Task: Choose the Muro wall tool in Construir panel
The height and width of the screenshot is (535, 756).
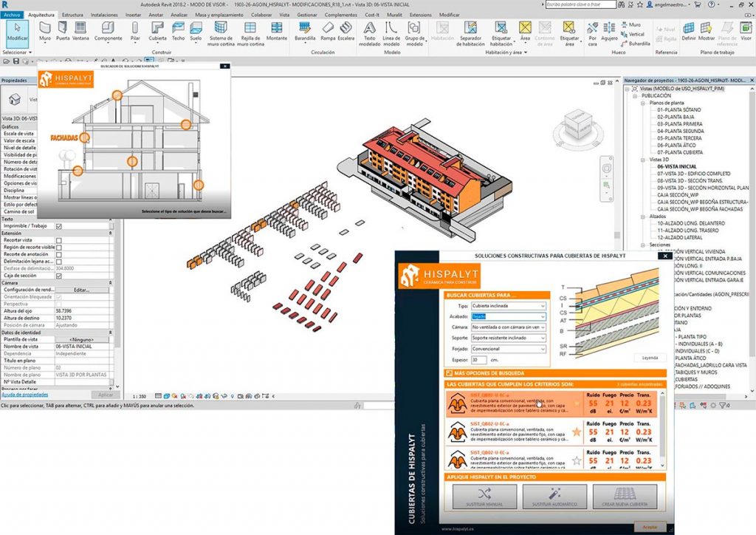Action: 45,31
